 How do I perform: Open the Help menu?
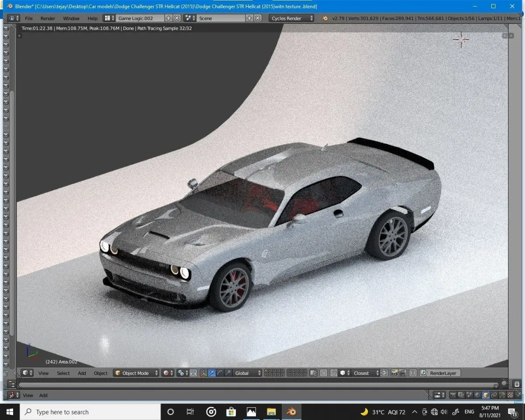(x=92, y=18)
